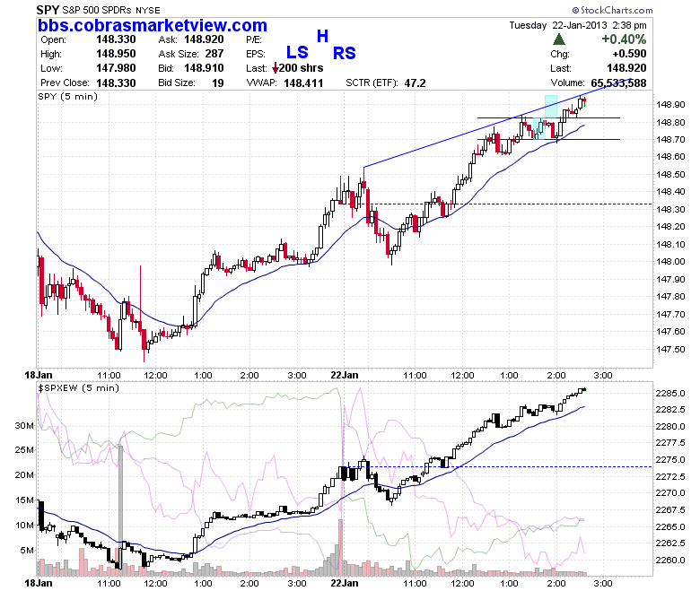This screenshot has height=591, width=700.
Task: Click the Last price 148.920 at right
Action: point(626,68)
